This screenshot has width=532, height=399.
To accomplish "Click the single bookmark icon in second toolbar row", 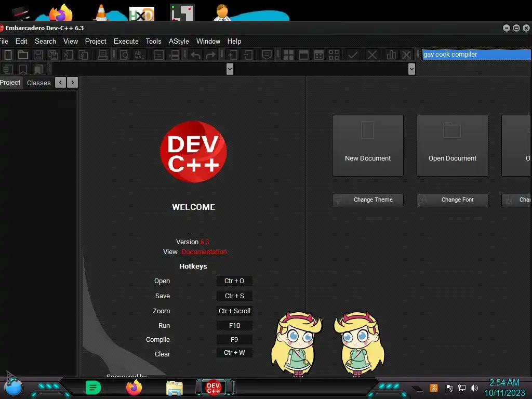I will click(x=23, y=69).
